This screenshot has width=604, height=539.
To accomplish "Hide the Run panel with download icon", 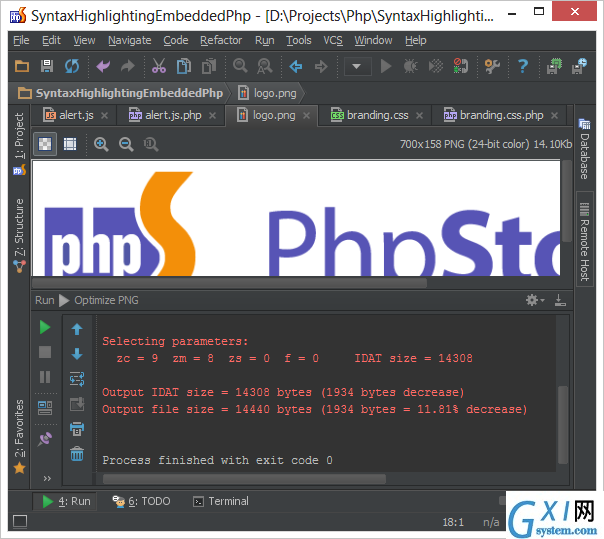I will pyautogui.click(x=560, y=300).
